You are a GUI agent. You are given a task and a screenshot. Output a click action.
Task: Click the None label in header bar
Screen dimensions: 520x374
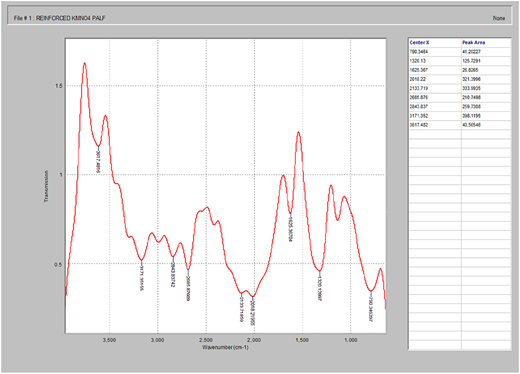point(499,18)
